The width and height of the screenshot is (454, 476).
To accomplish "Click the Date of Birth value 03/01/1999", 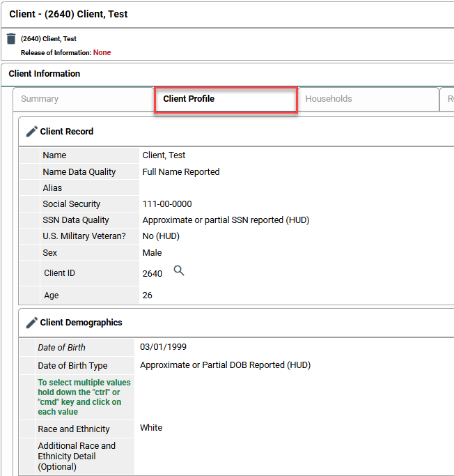I will 163,347.
